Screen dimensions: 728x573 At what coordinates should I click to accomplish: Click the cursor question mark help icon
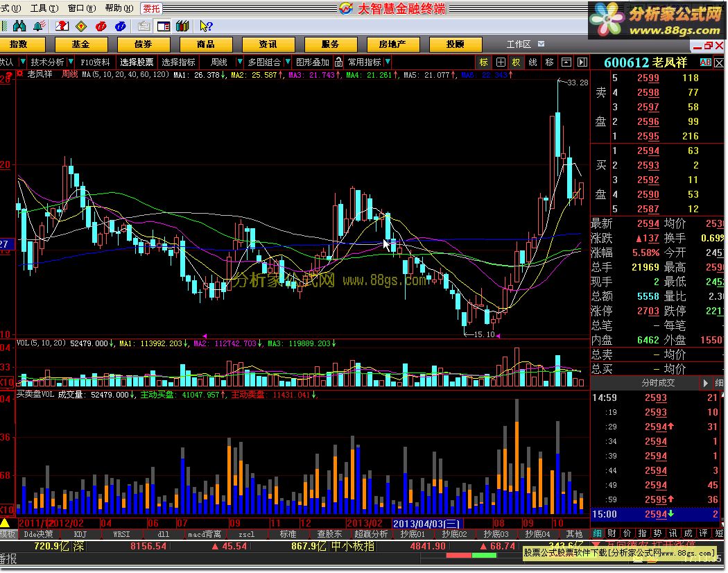[206, 26]
